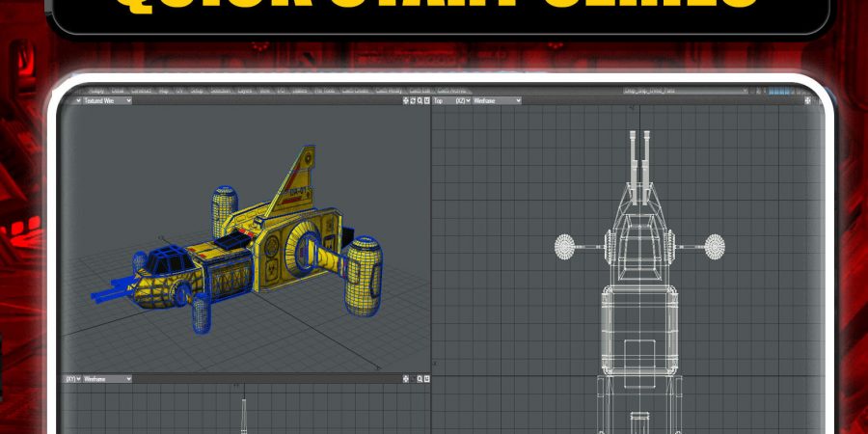
Task: Click the rotate icon in the perspective viewport
Action: (x=412, y=100)
